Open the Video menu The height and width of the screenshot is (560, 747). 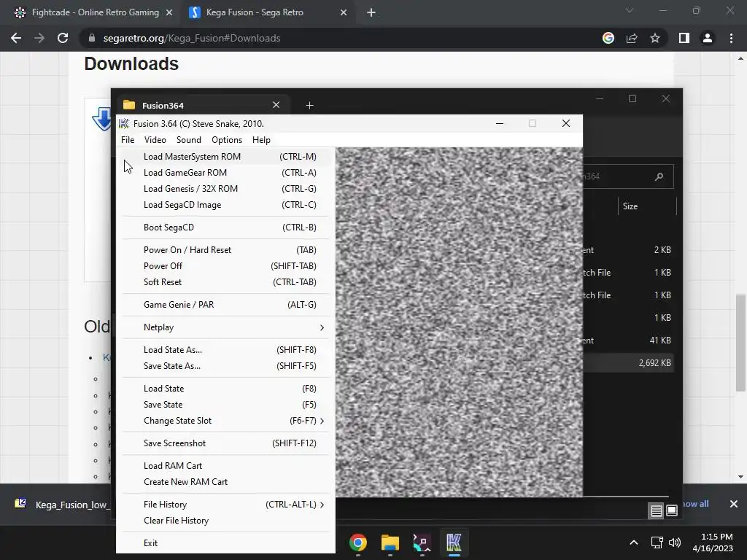(x=155, y=140)
